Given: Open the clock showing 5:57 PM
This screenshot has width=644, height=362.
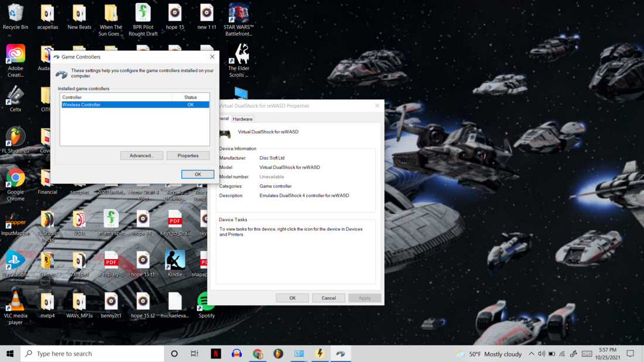Looking at the screenshot, I should 608,353.
